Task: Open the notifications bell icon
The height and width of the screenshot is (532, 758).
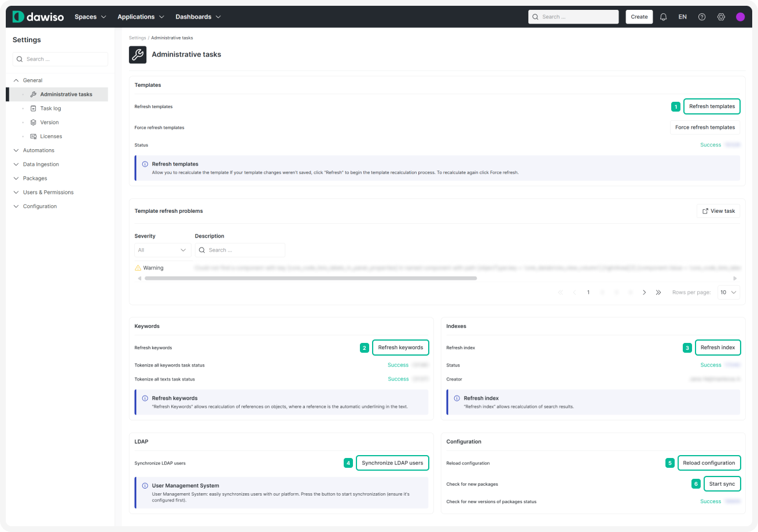Action: [x=664, y=17]
